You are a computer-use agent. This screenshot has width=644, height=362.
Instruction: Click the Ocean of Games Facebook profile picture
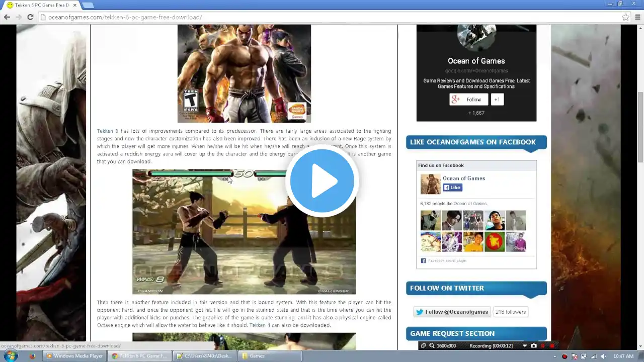[430, 184]
